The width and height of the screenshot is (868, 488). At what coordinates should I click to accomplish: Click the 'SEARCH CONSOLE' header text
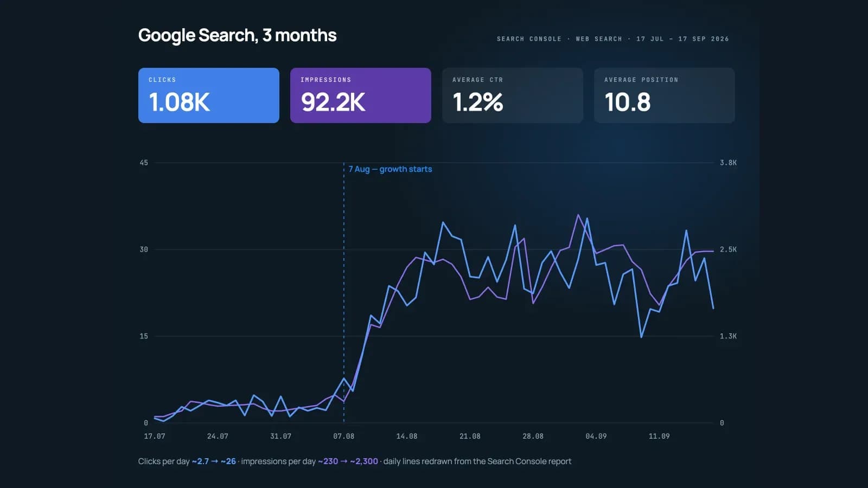[529, 39]
